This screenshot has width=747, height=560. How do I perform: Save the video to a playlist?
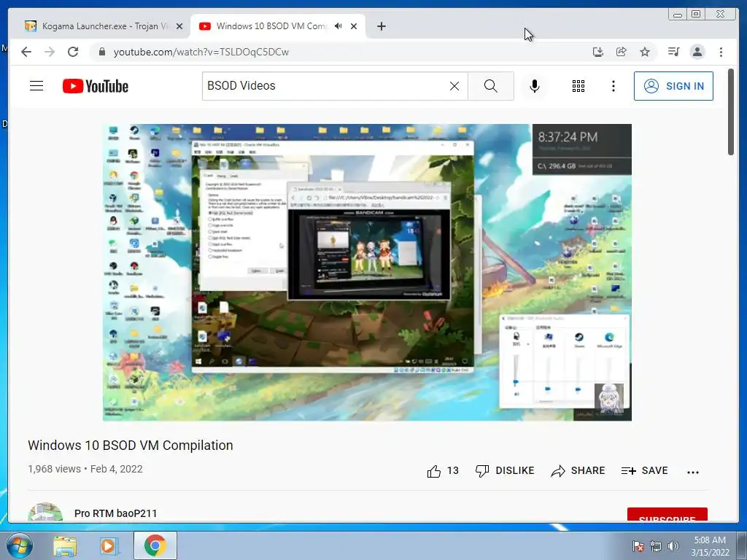(645, 471)
